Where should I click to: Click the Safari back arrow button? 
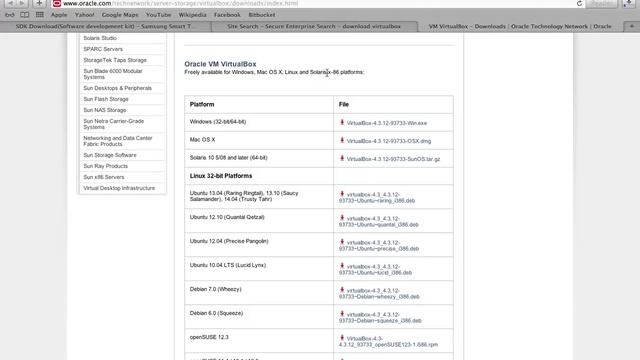point(11,3)
